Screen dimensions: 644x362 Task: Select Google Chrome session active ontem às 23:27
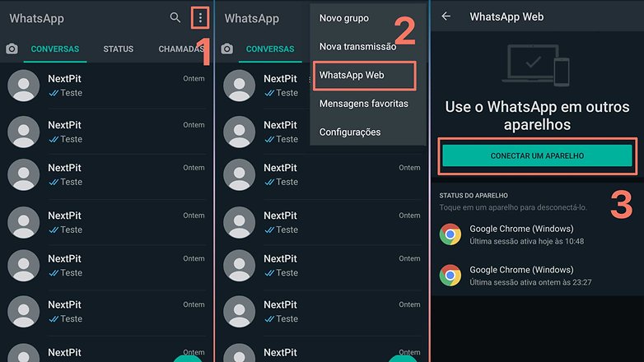click(x=537, y=276)
